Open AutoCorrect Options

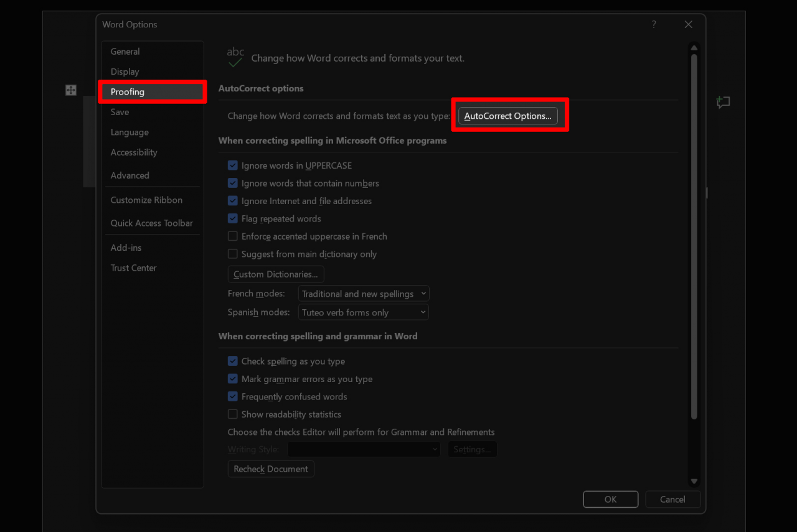[x=507, y=115]
